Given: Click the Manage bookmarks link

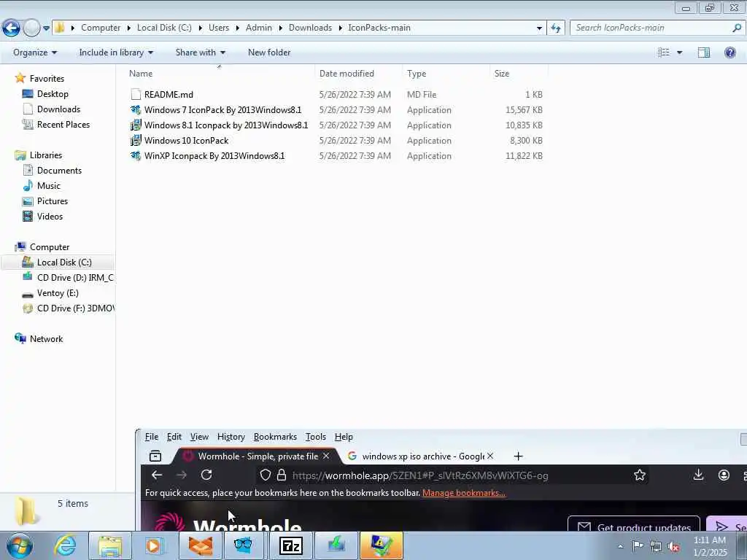Looking at the screenshot, I should tap(463, 493).
